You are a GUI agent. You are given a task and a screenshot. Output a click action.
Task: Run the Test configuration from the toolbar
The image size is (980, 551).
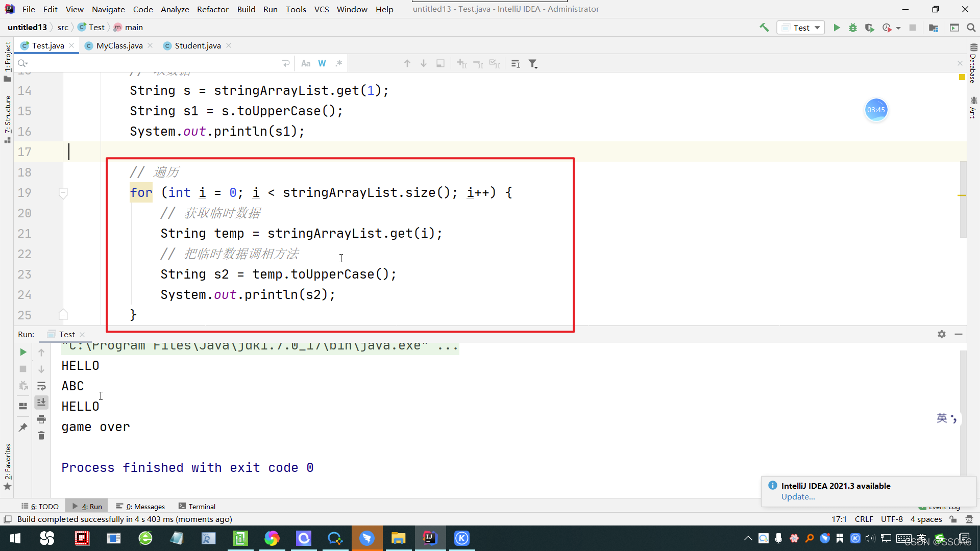pos(837,28)
